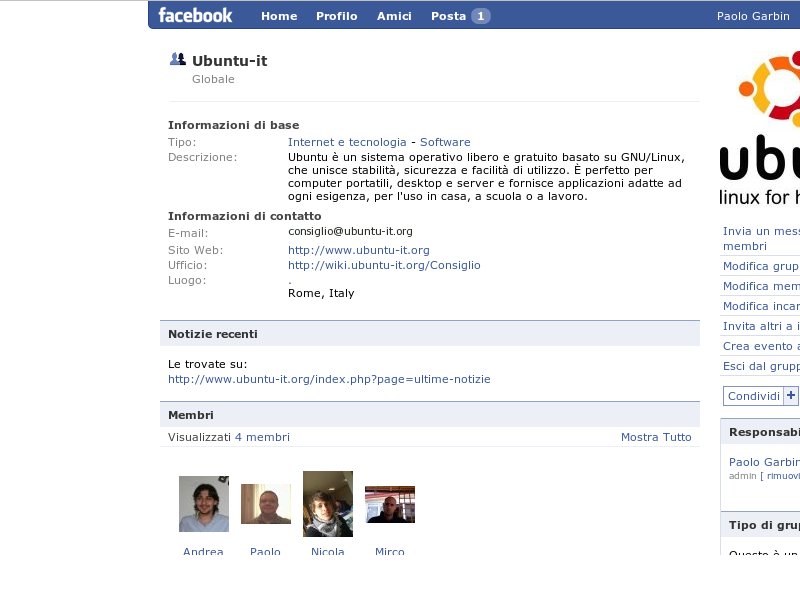Click Invia un messaggio ai membri
Viewport: 800px width, 600px height.
coord(761,238)
